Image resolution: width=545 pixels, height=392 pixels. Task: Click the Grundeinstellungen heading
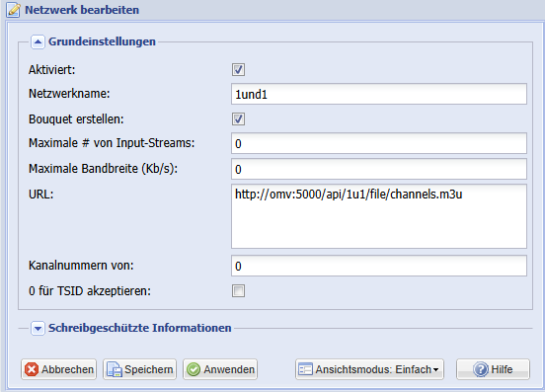coord(102,41)
